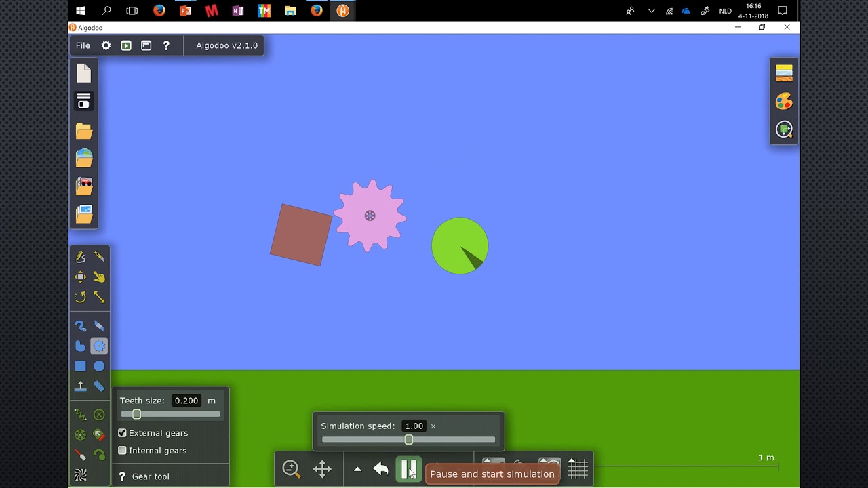Image resolution: width=868 pixels, height=488 pixels.
Task: Select the Move tool
Action: pyautogui.click(x=80, y=277)
